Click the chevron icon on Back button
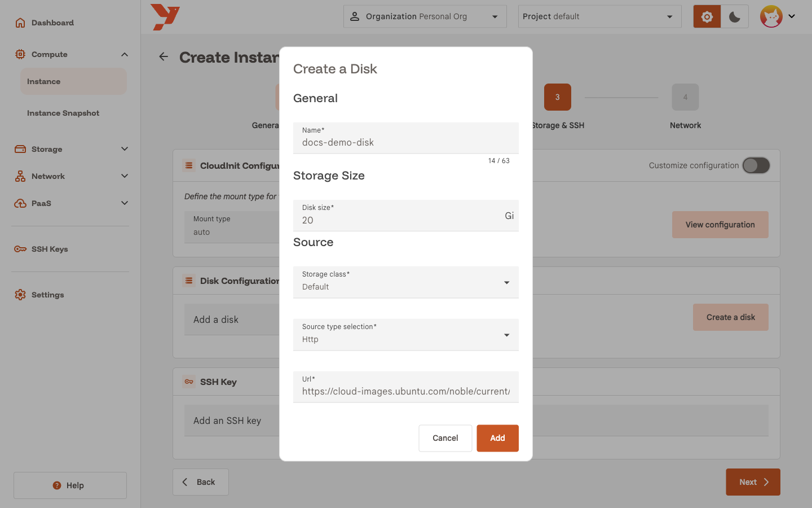This screenshot has height=508, width=812. point(185,482)
